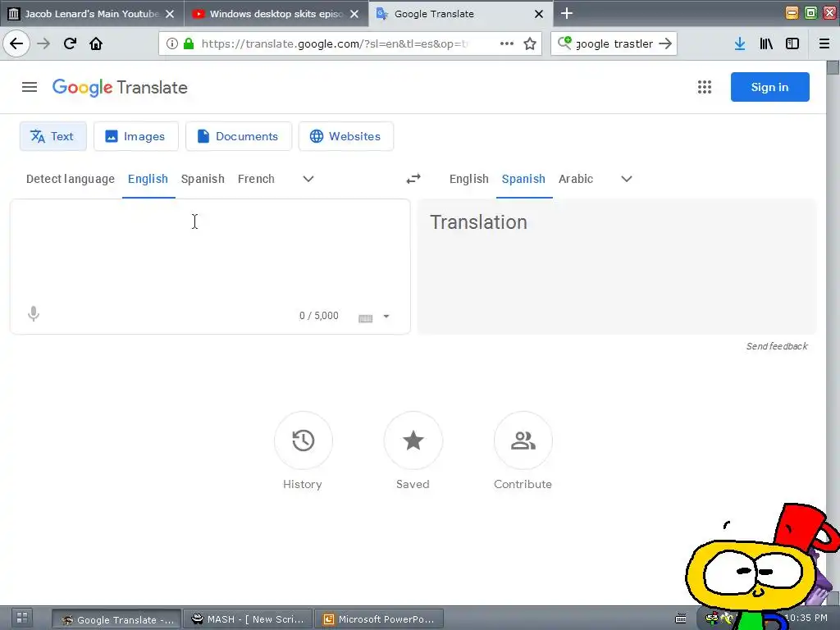Sign in to Google account
This screenshot has height=630, width=840.
tap(769, 87)
